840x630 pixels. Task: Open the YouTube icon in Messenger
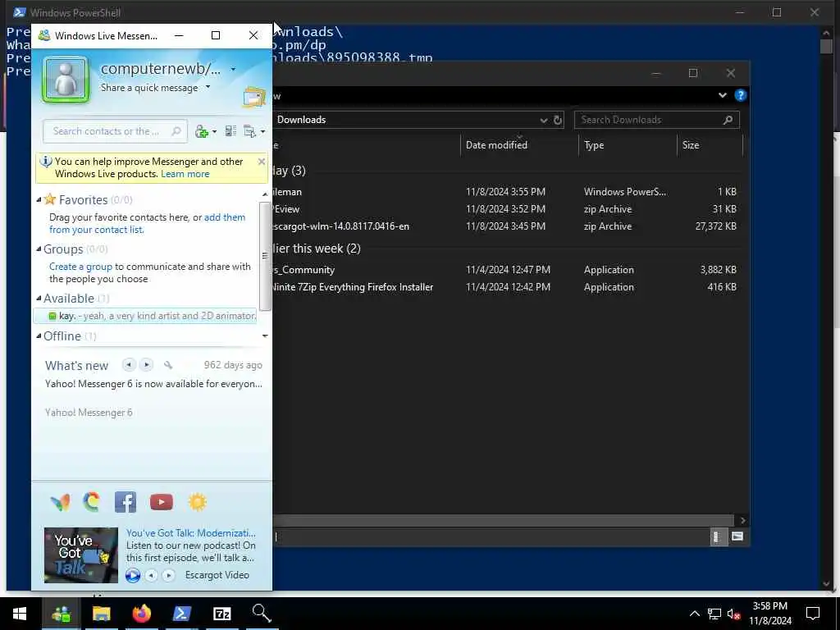162,502
